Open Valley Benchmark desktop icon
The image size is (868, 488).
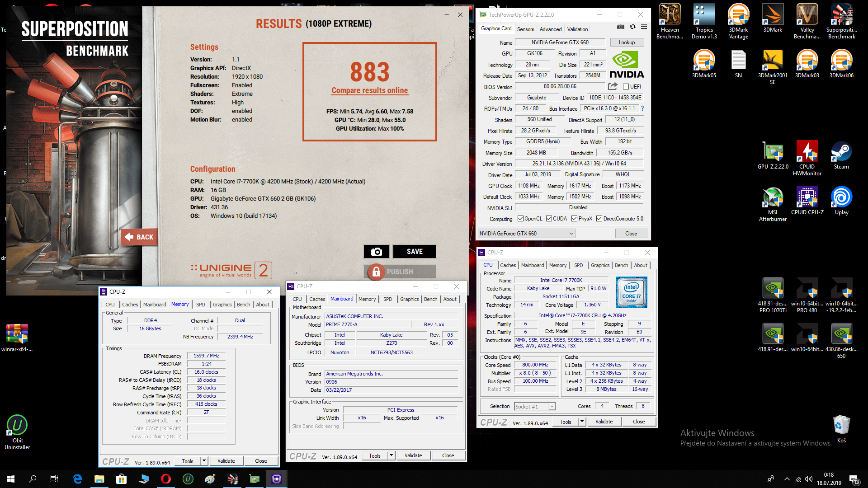pyautogui.click(x=807, y=21)
